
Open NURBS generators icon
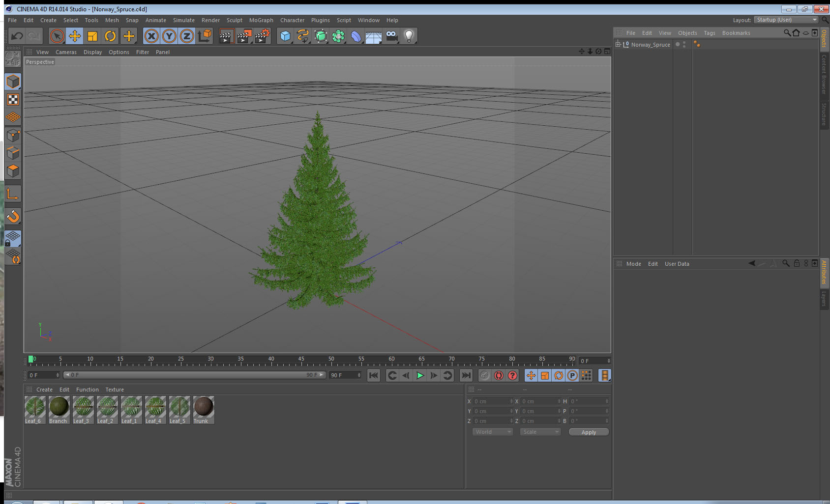[x=321, y=36]
